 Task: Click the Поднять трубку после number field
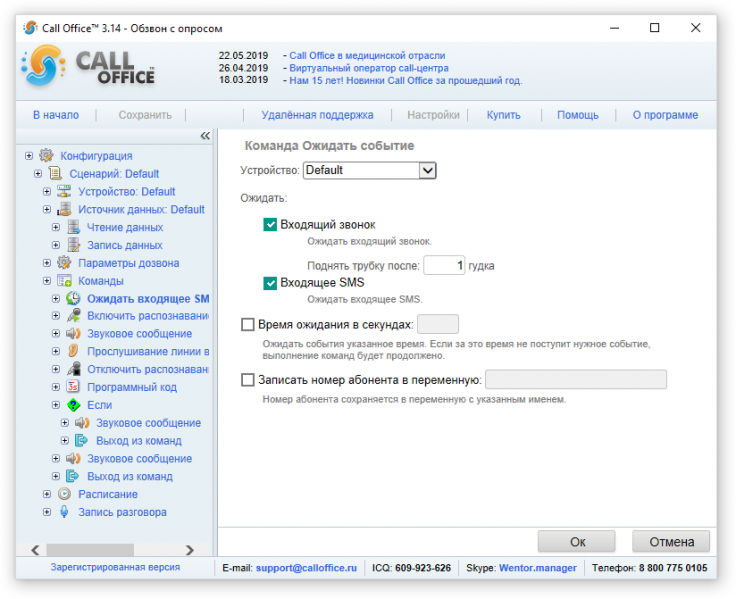coord(444,266)
